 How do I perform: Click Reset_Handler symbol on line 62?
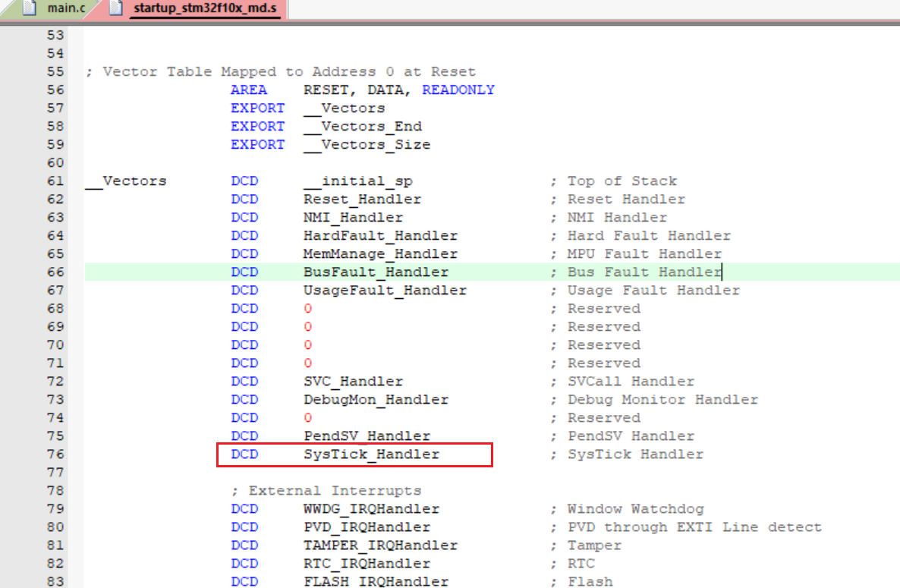pyautogui.click(x=362, y=200)
